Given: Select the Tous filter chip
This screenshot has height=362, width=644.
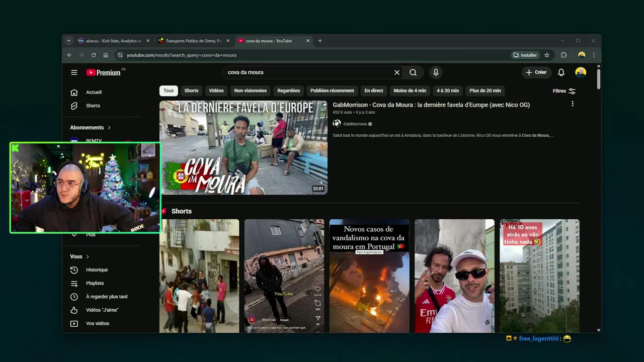Looking at the screenshot, I should (169, 90).
